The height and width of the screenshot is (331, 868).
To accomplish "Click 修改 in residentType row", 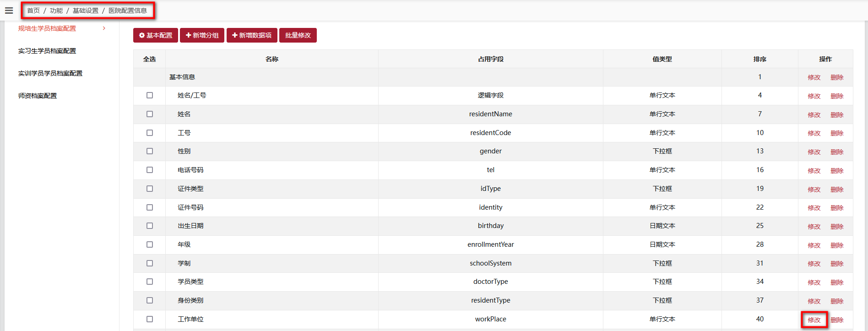I will [814, 301].
